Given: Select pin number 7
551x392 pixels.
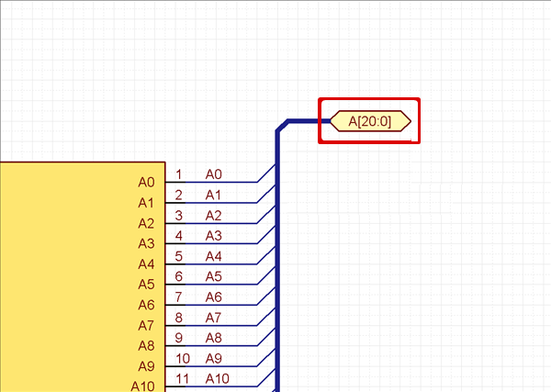Looking at the screenshot, I should click(178, 297).
